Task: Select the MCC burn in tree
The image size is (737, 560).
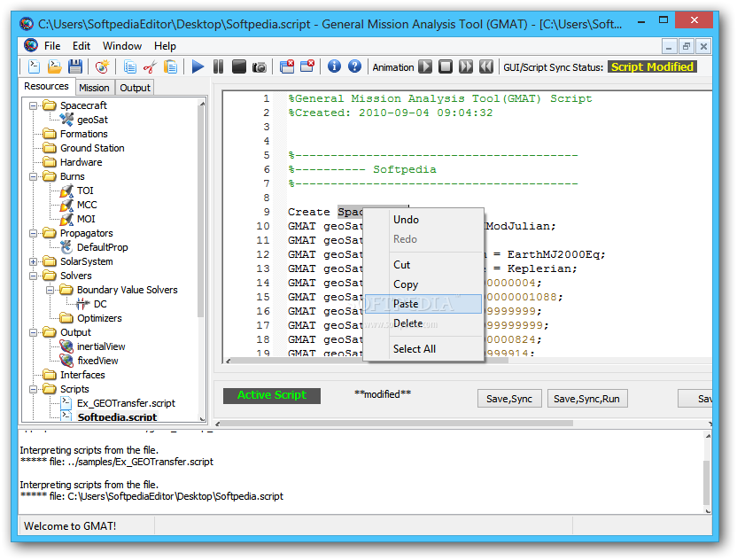Action: (x=87, y=205)
